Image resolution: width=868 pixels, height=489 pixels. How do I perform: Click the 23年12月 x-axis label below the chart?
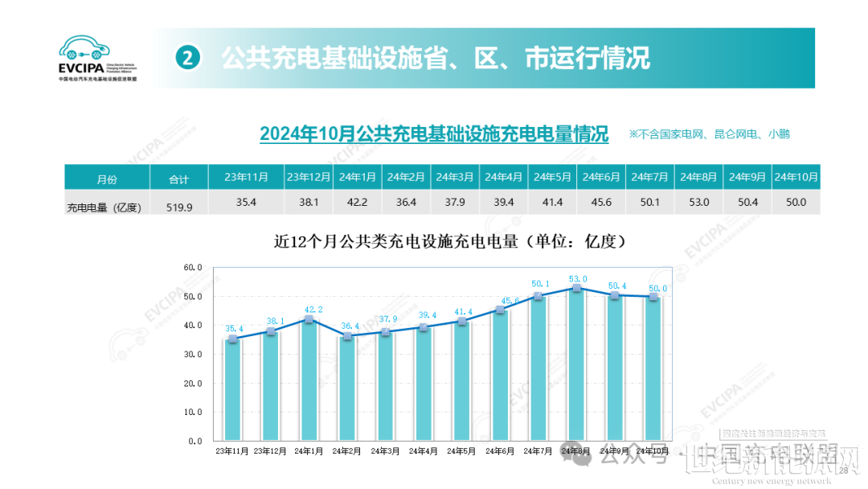tap(270, 451)
